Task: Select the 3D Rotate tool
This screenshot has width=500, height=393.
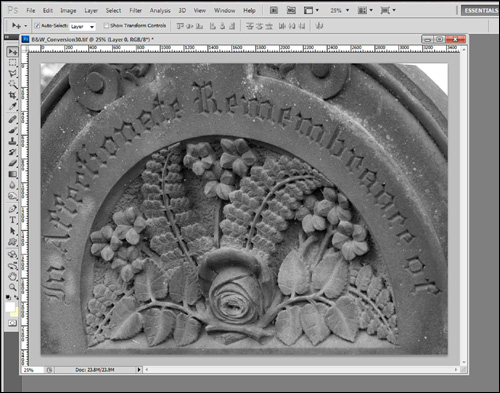Action: point(13,255)
